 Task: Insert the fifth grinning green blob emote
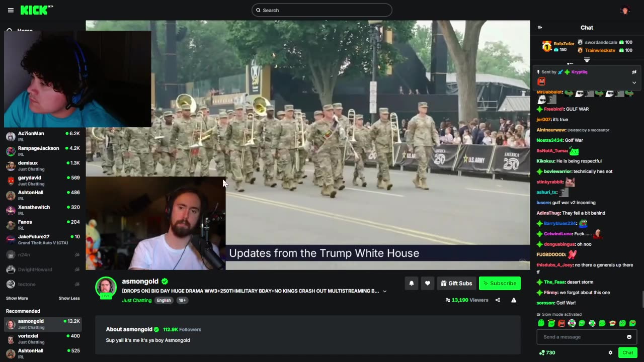(582, 323)
